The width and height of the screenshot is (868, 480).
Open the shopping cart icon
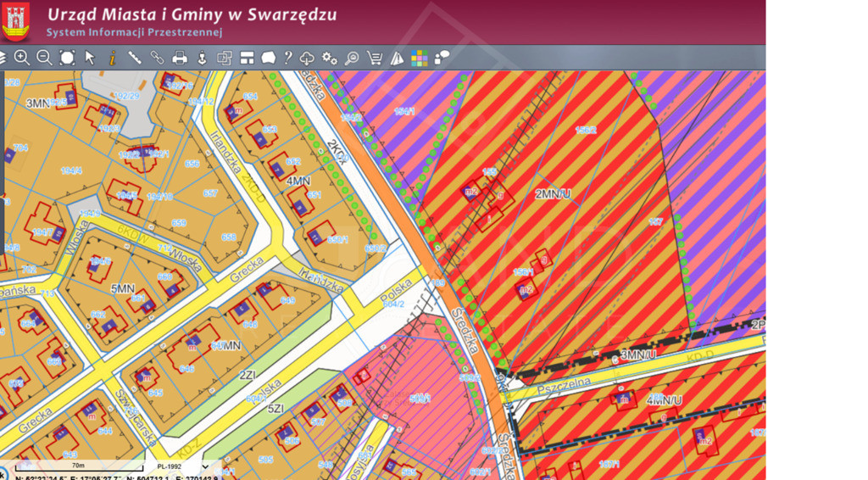(x=374, y=58)
